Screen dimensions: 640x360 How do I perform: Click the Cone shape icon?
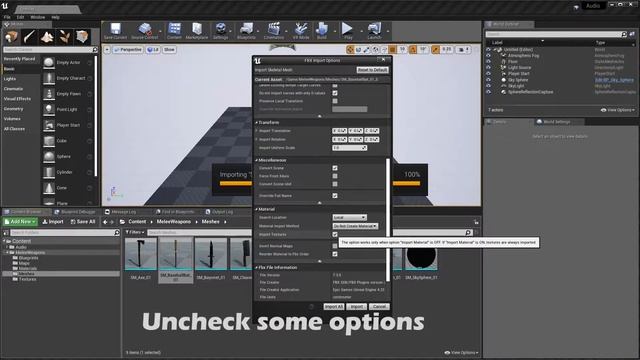[49, 188]
